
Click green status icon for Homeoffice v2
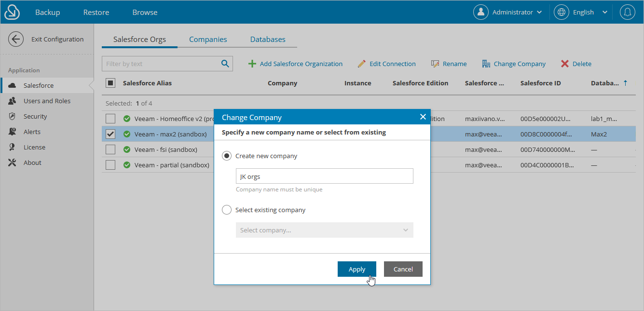[127, 119]
